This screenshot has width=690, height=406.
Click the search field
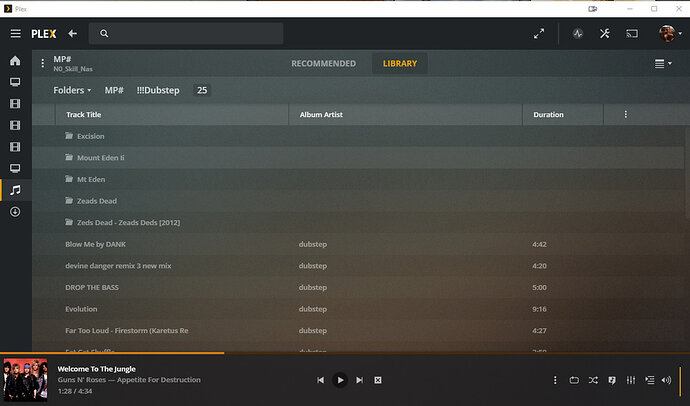click(186, 33)
